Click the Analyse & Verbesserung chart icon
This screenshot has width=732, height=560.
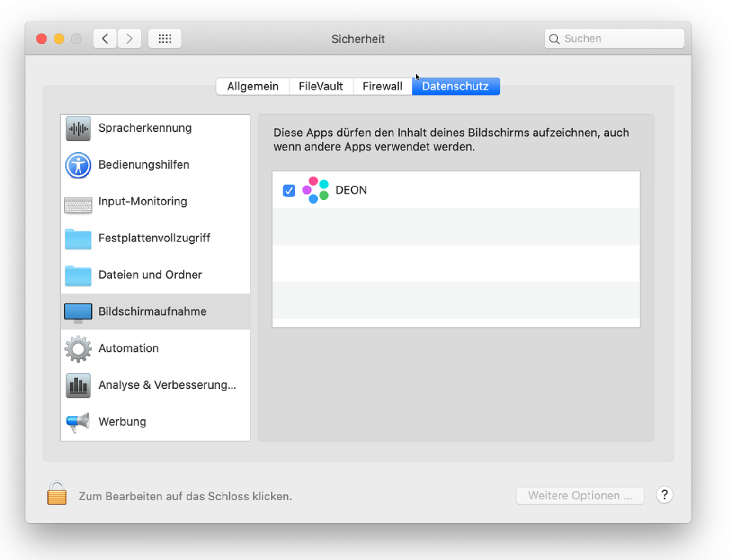78,385
